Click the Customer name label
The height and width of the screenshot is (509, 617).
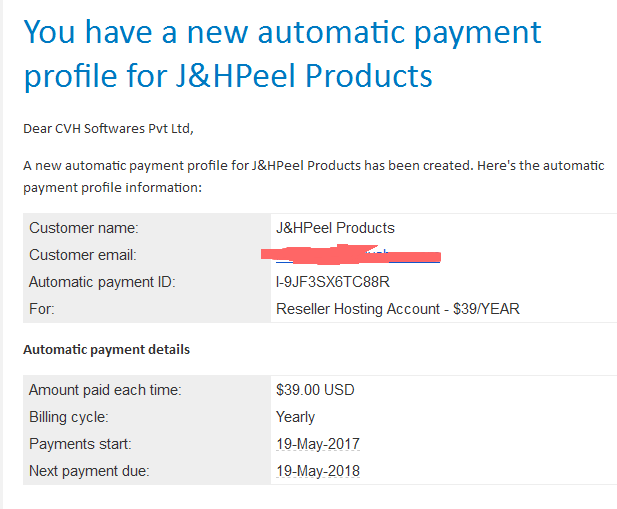(84, 228)
